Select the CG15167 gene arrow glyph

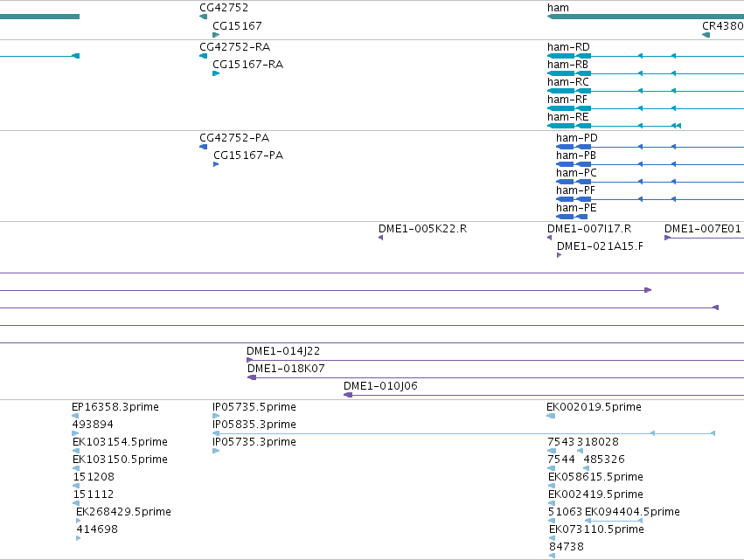click(x=216, y=35)
